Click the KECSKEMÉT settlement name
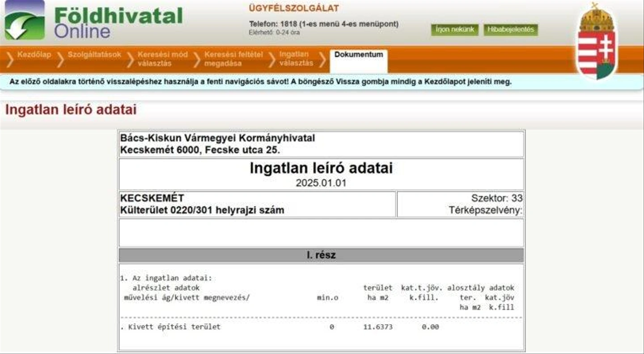The width and height of the screenshot is (644, 354). [x=152, y=198]
